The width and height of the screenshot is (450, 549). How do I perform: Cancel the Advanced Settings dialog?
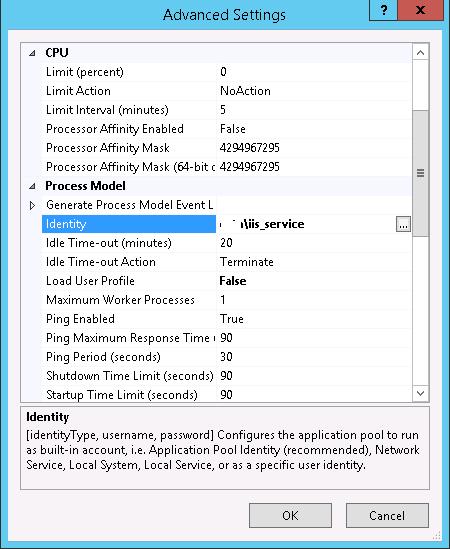[x=387, y=515]
